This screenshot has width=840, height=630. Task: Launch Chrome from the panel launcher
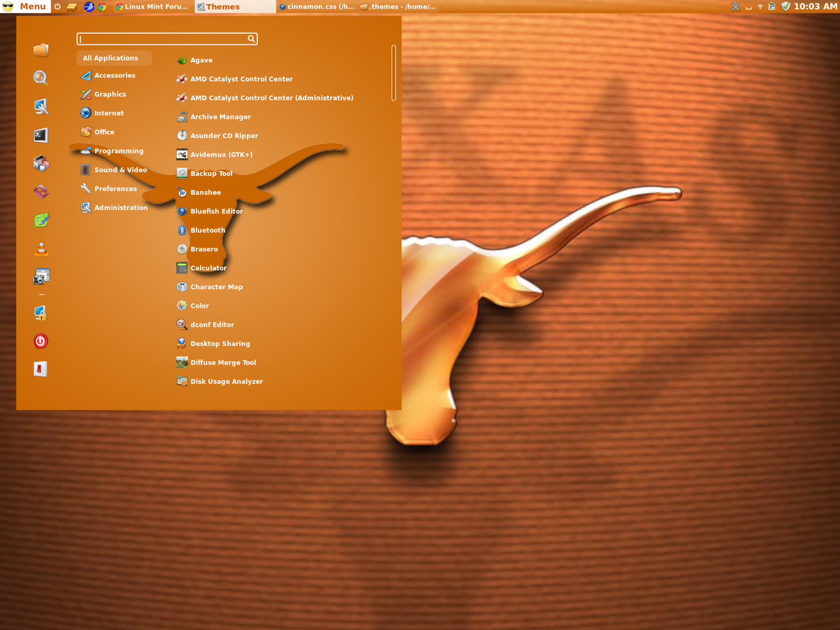(x=102, y=7)
